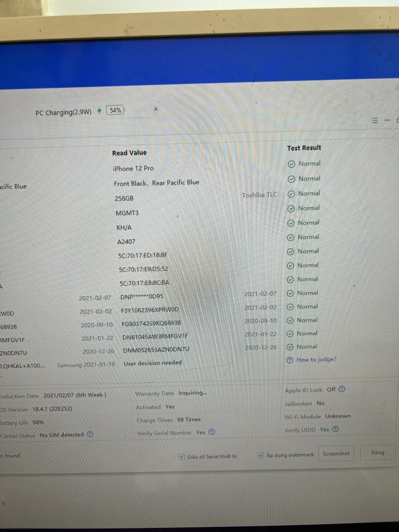The image size is (399, 532).
Task: Select the address 5C:70:17:E9:D5:52
Action: 143,269
